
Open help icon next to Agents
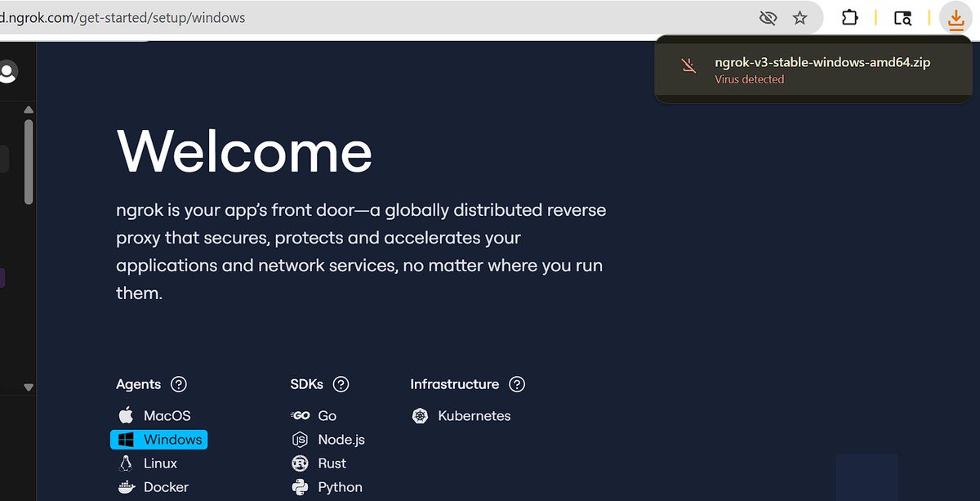pyautogui.click(x=178, y=384)
